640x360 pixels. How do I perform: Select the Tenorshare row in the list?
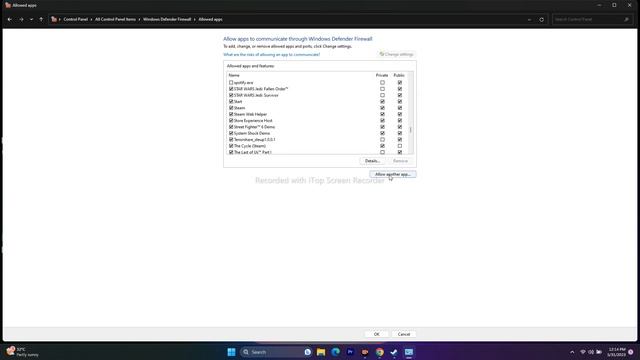pos(317,140)
